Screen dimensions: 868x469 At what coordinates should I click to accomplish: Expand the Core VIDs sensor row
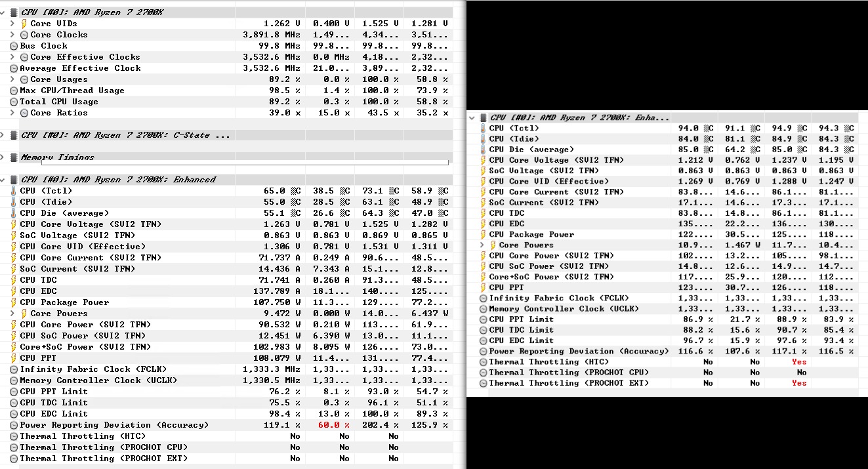pyautogui.click(x=12, y=24)
